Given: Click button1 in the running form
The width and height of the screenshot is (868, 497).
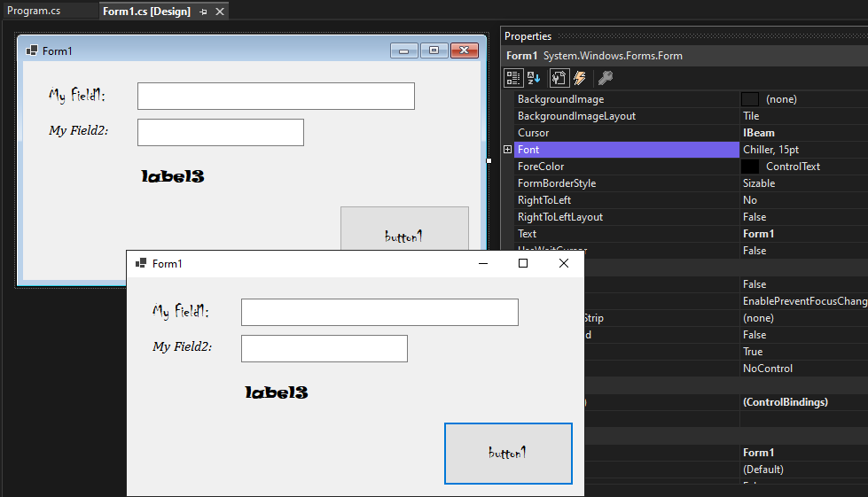Looking at the screenshot, I should 508,454.
